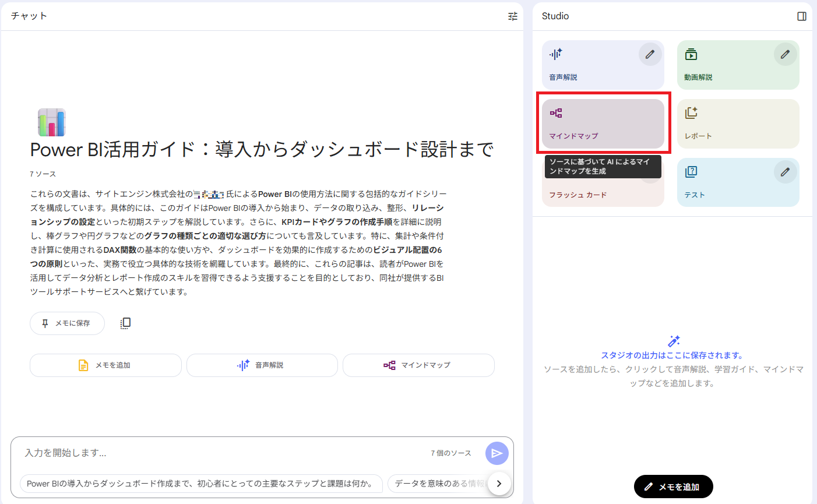The height and width of the screenshot is (504, 817).
Task: Click the レポート document icon
Action: coord(691,113)
